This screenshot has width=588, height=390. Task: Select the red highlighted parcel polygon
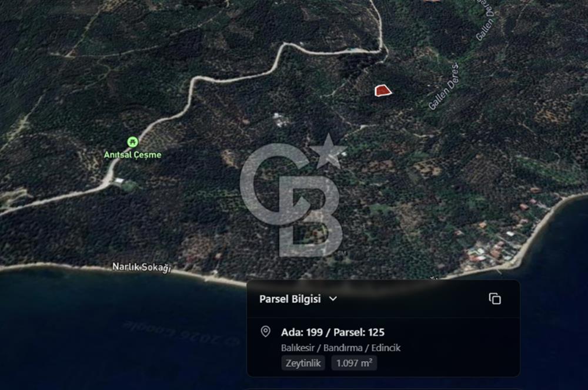383,90
